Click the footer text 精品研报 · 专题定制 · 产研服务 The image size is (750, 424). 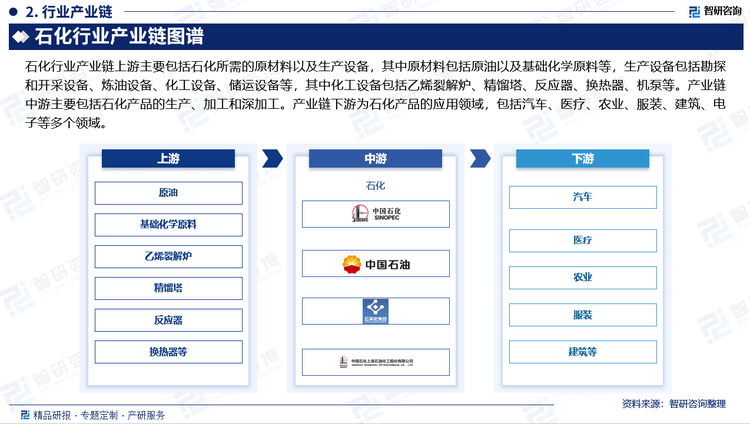tap(99, 415)
